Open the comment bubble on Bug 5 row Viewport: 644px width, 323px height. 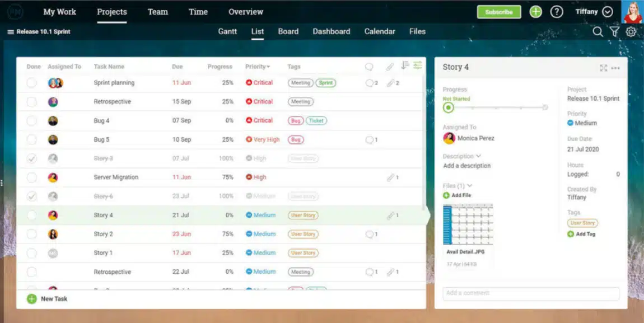(x=371, y=139)
